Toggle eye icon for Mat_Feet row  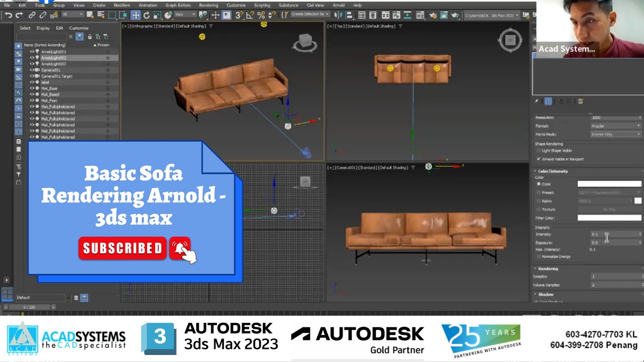point(32,101)
